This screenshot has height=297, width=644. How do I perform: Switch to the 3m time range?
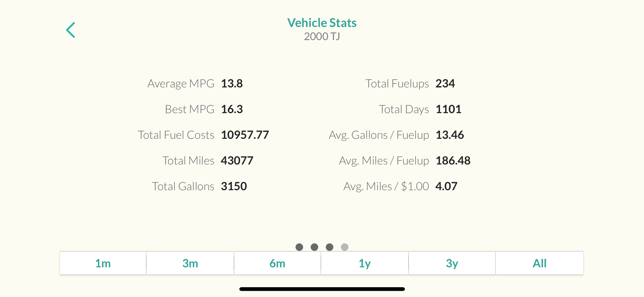click(x=190, y=263)
